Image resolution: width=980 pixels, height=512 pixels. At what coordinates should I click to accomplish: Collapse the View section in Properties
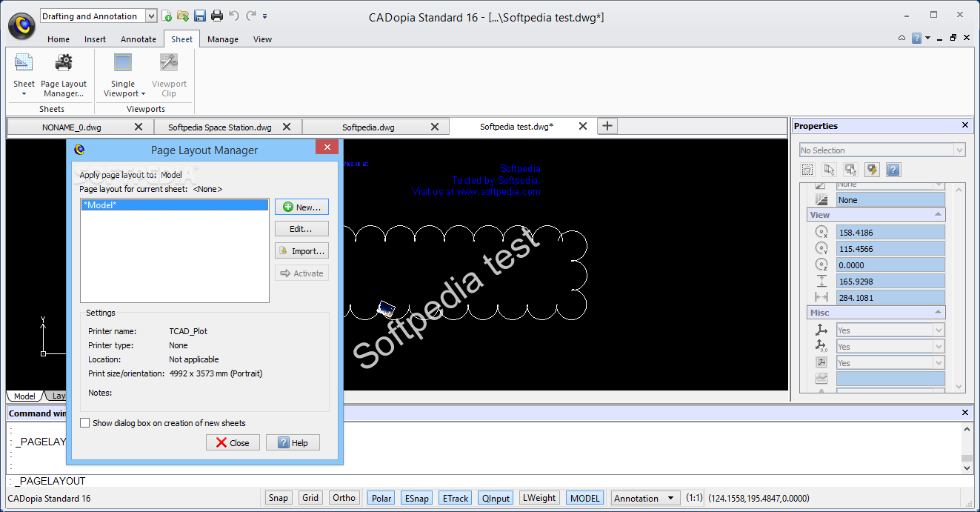coord(939,215)
